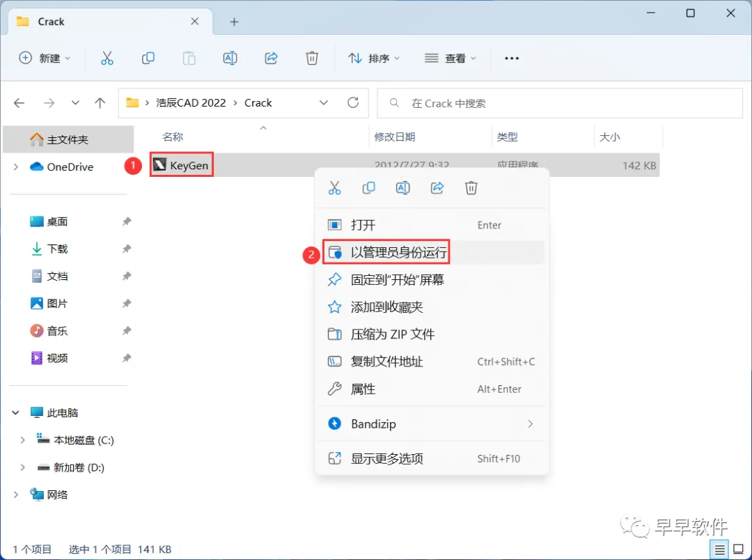Click the Cut icon in the top toolbar
The image size is (752, 560).
tap(107, 58)
